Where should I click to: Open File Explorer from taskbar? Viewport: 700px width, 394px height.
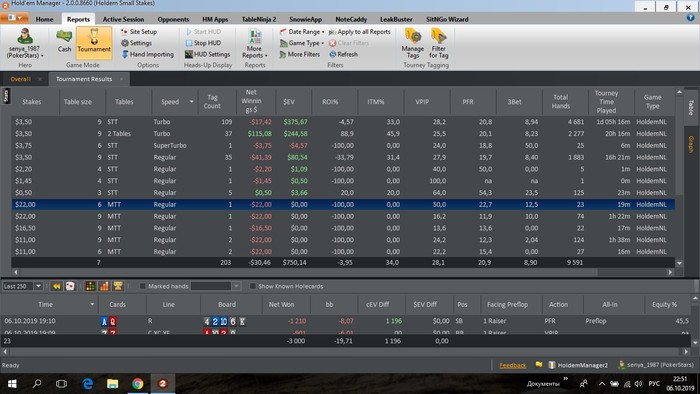coord(112,384)
